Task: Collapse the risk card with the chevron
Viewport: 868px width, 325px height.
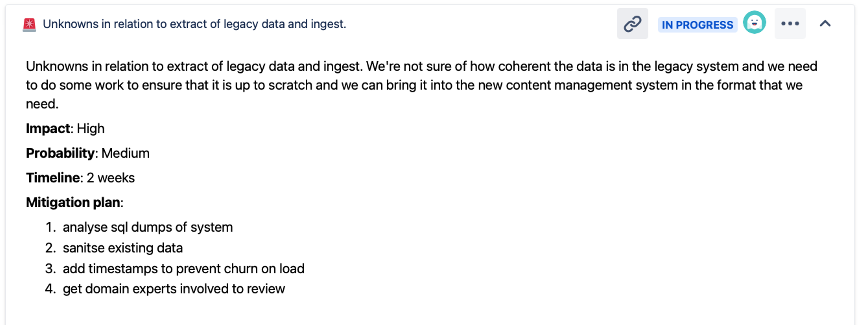Action: 825,24
